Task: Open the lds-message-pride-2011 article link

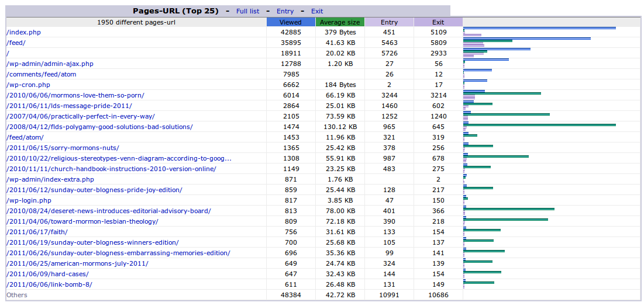Action: [x=69, y=106]
